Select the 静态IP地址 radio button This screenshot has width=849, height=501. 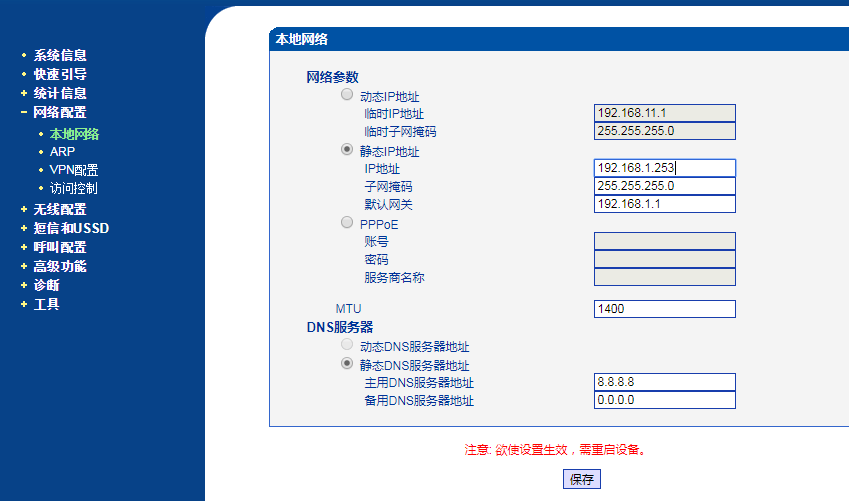[x=347, y=150]
